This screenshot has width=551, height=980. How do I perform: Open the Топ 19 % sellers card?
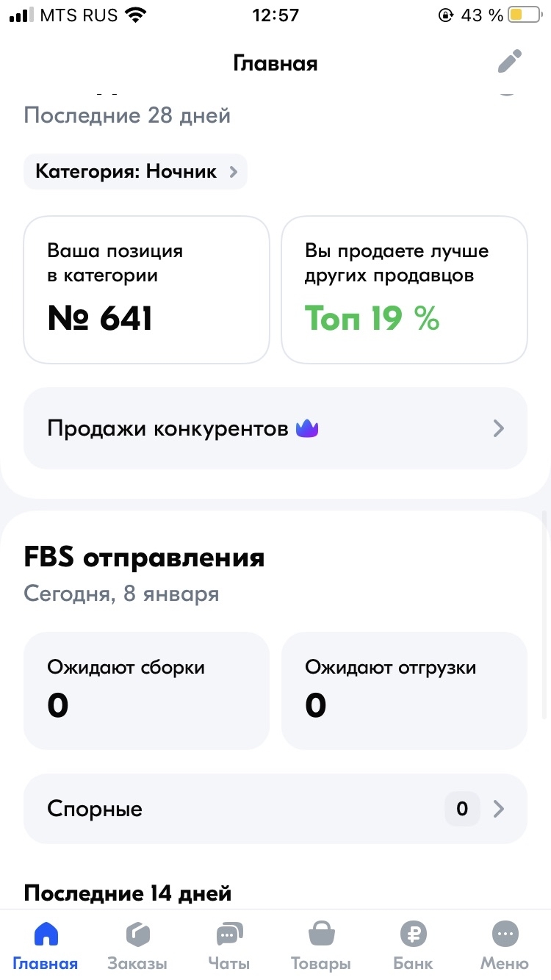pos(404,289)
